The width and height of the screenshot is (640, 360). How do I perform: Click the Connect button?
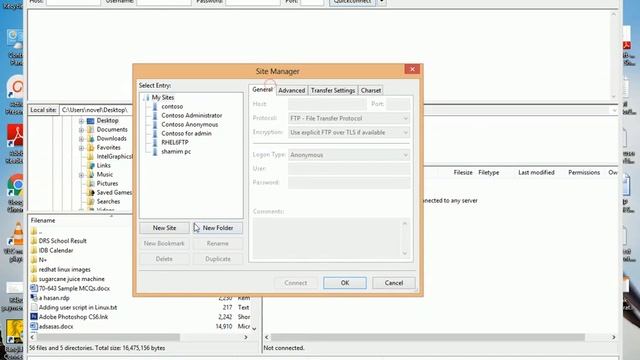[296, 283]
